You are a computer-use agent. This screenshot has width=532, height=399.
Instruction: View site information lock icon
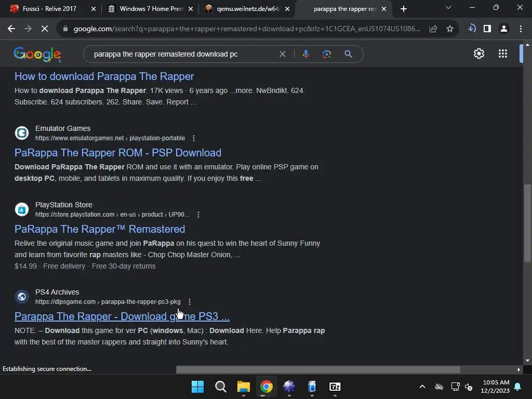65,29
